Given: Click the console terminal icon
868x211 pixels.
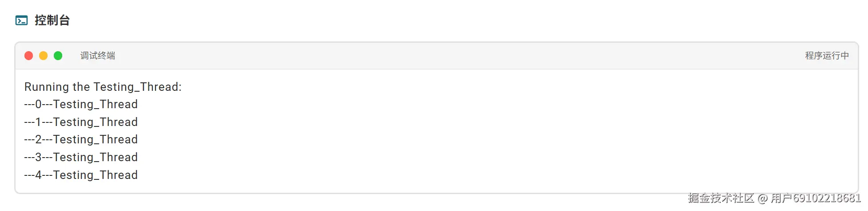Looking at the screenshot, I should pos(21,20).
